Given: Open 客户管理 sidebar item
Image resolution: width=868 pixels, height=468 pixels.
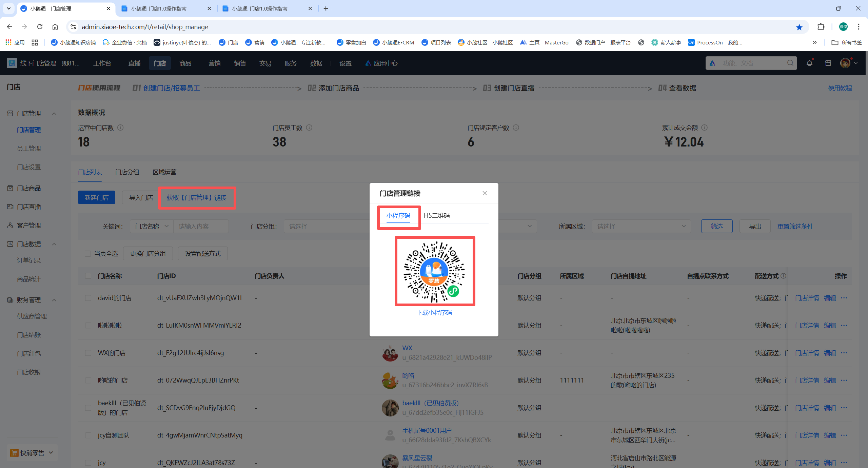Looking at the screenshot, I should (x=29, y=225).
